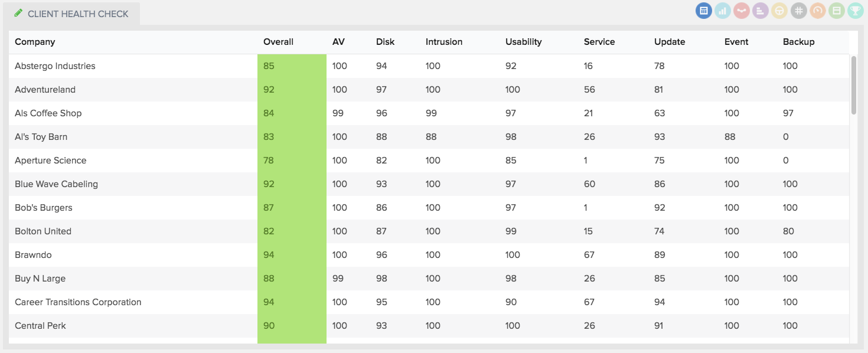Click the pencil edit icon
This screenshot has width=868, height=353.
click(x=18, y=13)
